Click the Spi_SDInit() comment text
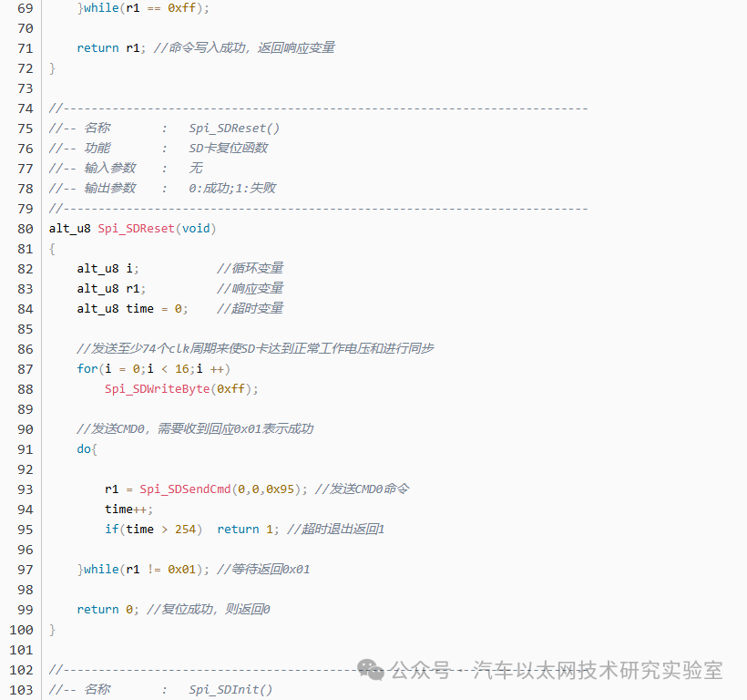 click(230, 689)
